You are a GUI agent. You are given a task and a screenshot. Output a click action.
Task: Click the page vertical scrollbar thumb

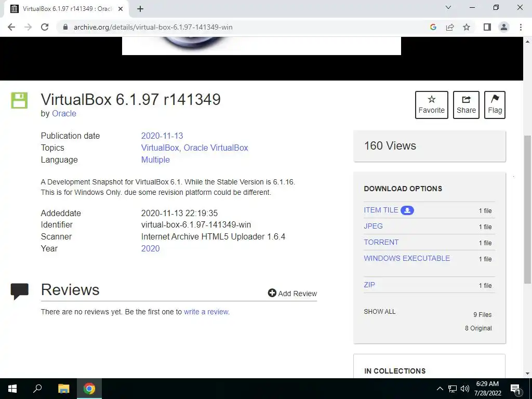tap(527, 209)
